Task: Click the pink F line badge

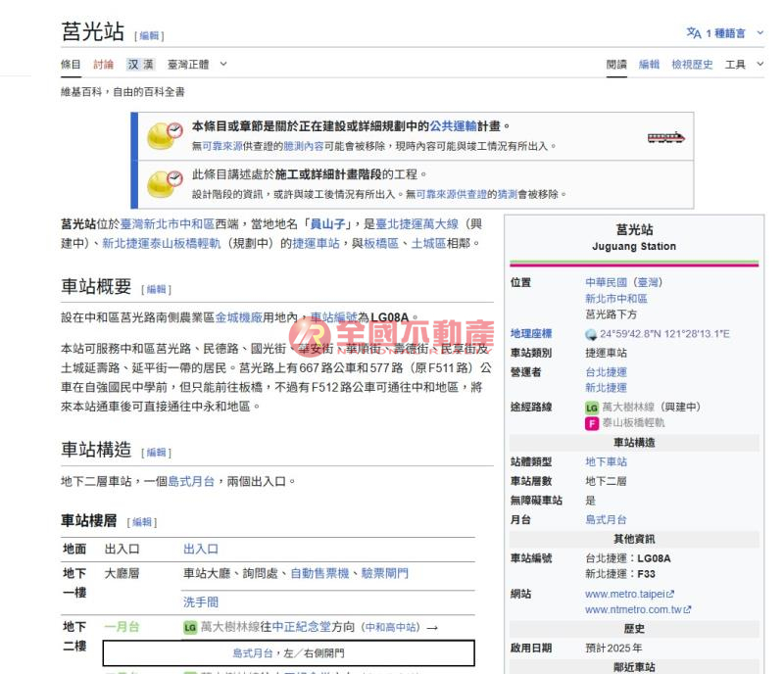Action: click(x=591, y=423)
